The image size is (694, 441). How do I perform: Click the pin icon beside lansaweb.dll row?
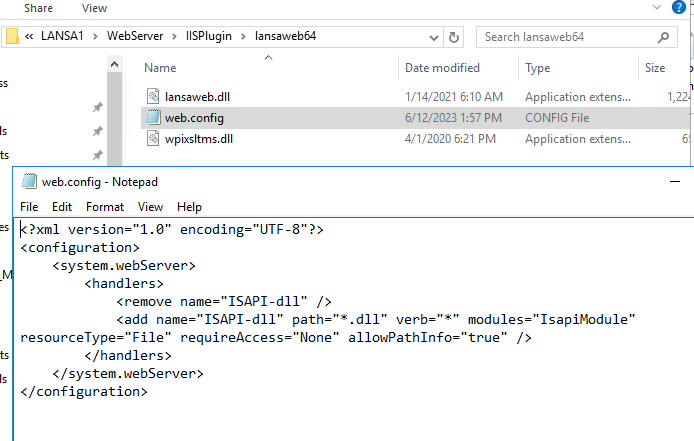(x=98, y=107)
